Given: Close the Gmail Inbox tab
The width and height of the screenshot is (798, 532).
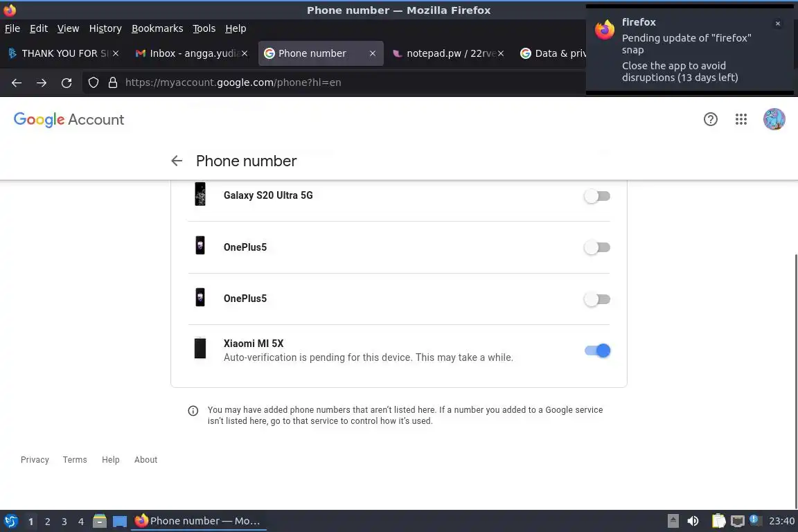Looking at the screenshot, I should pyautogui.click(x=245, y=53).
